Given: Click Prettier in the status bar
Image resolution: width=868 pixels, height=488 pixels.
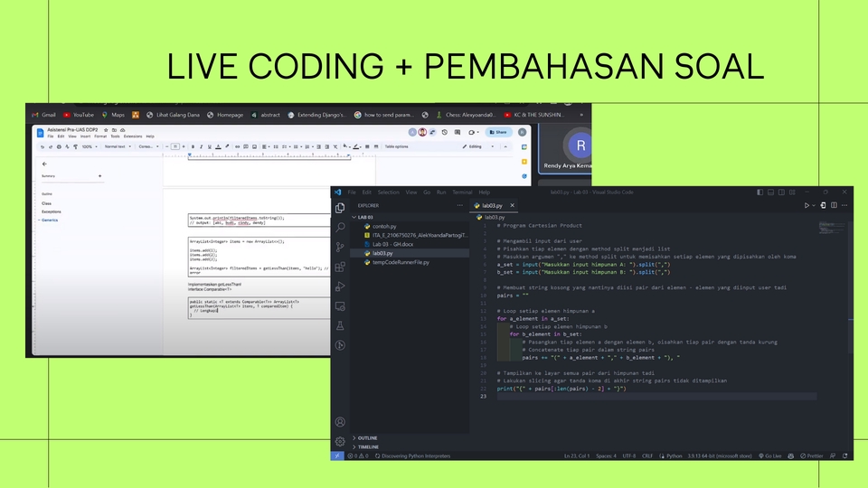Looking at the screenshot, I should (812, 455).
